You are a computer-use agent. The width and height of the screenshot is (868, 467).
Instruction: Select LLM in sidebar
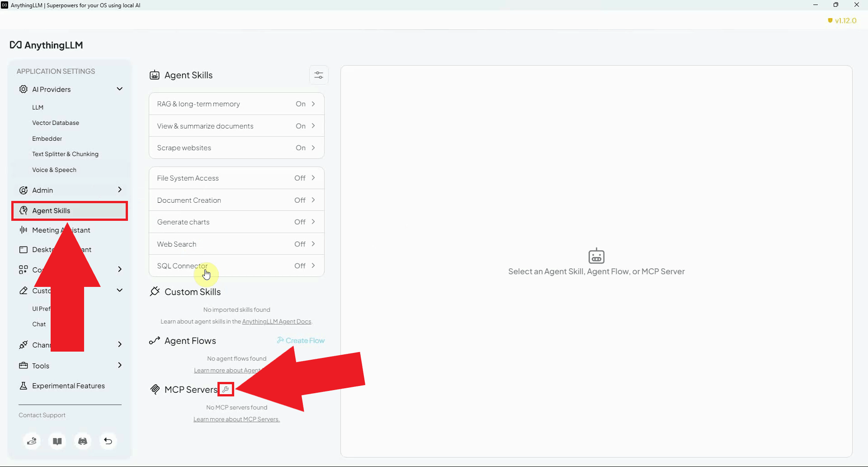click(38, 107)
